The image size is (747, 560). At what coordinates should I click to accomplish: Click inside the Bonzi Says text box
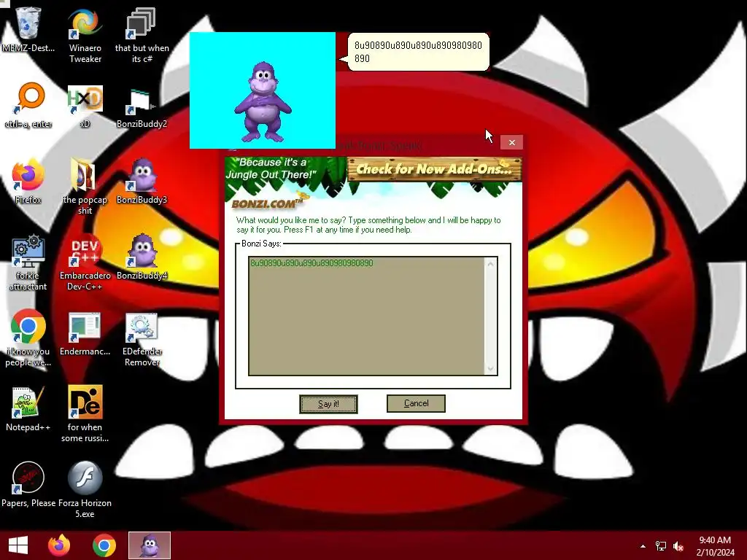click(366, 316)
